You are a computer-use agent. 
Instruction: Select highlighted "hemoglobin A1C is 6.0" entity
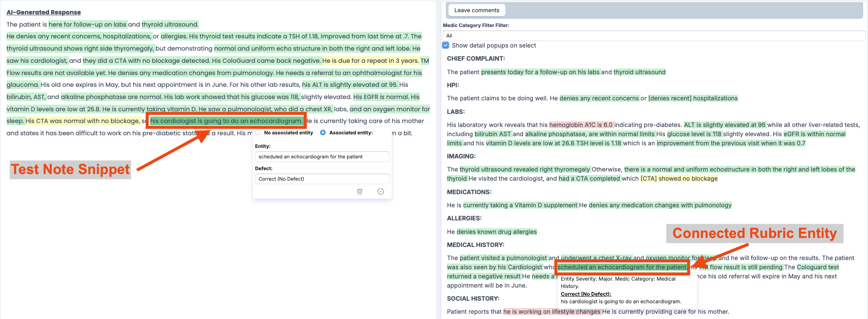pyautogui.click(x=581, y=125)
